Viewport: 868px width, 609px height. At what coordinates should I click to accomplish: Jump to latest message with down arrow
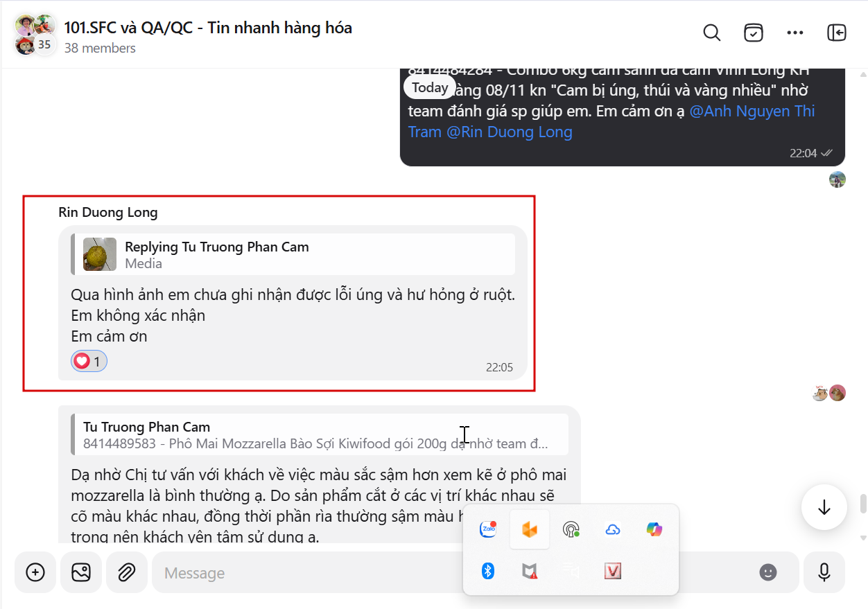tap(824, 507)
